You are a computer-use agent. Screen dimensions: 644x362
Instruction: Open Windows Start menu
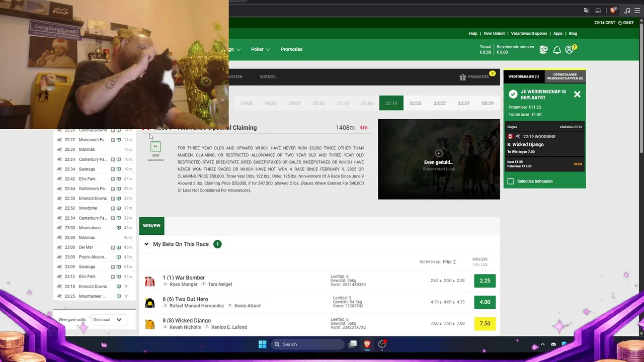[x=262, y=344]
